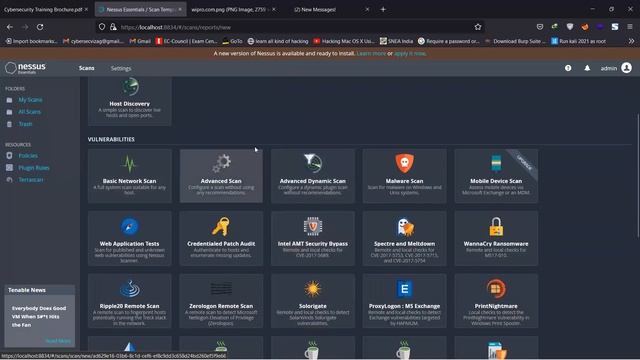Open the help question mark icon
The image size is (640, 360).
click(568, 68)
